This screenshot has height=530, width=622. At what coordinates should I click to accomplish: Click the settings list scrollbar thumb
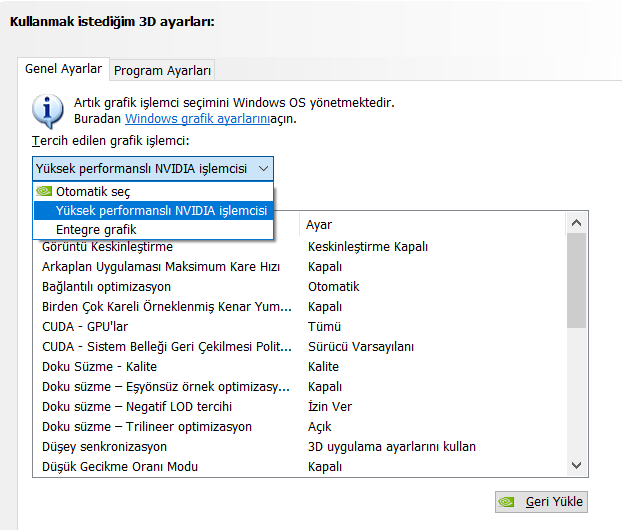coord(576,280)
